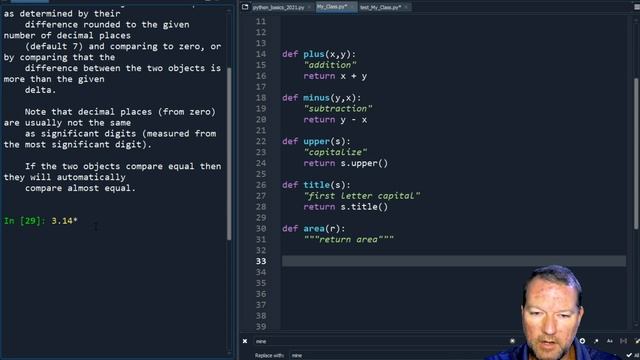Click the '"capitalize"' docstring

click(336, 152)
